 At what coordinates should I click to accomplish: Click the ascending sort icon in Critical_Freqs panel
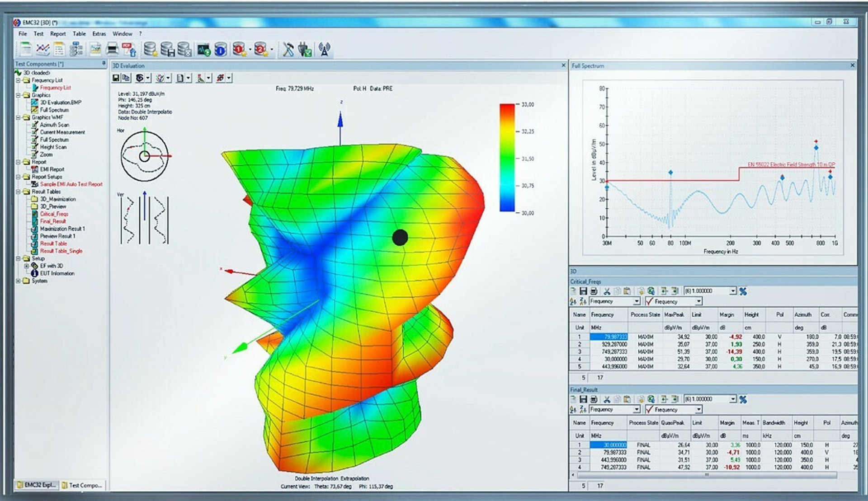[x=573, y=301]
